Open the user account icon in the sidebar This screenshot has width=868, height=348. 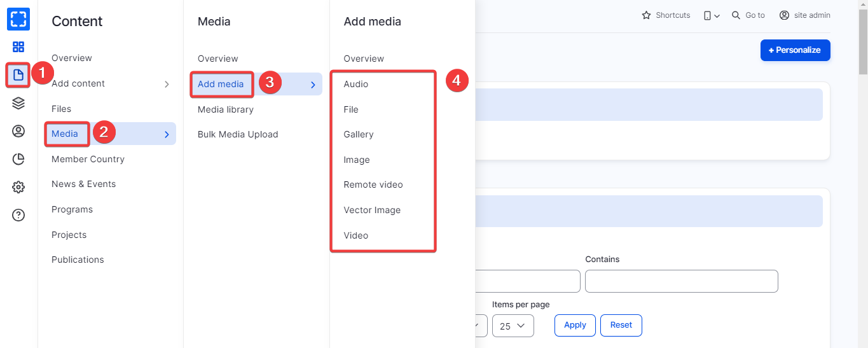18,131
